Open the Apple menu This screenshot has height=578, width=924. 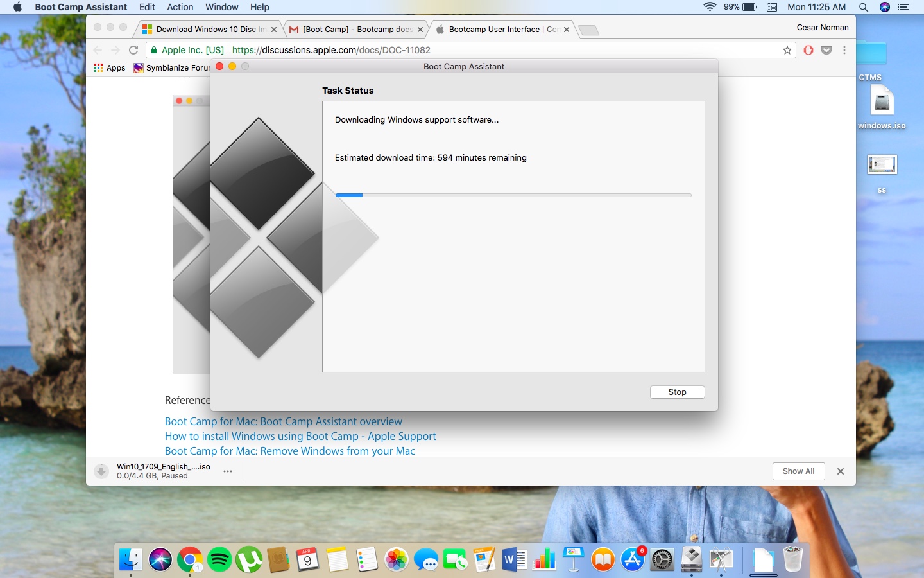point(17,7)
